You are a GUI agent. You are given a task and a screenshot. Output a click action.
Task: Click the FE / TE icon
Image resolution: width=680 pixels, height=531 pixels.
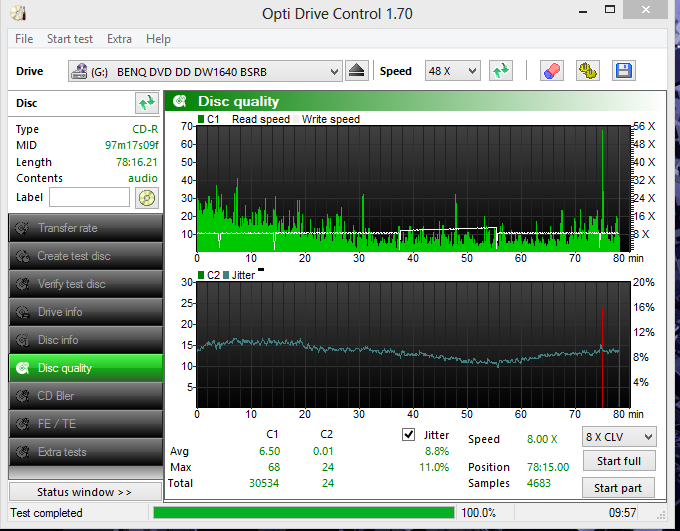tap(22, 424)
